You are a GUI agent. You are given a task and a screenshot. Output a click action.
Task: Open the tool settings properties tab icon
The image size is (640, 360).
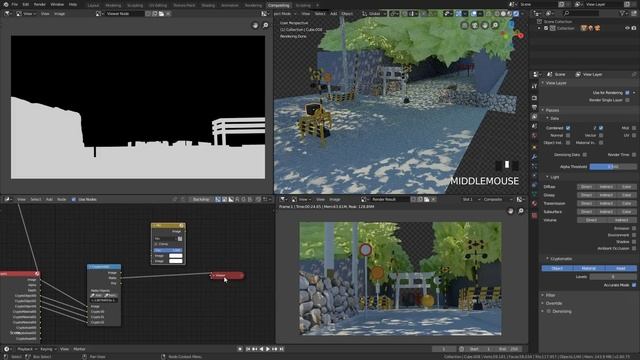[534, 87]
